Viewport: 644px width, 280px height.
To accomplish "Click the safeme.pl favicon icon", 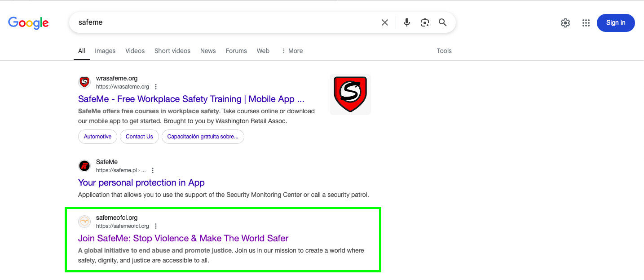I will pyautogui.click(x=84, y=165).
